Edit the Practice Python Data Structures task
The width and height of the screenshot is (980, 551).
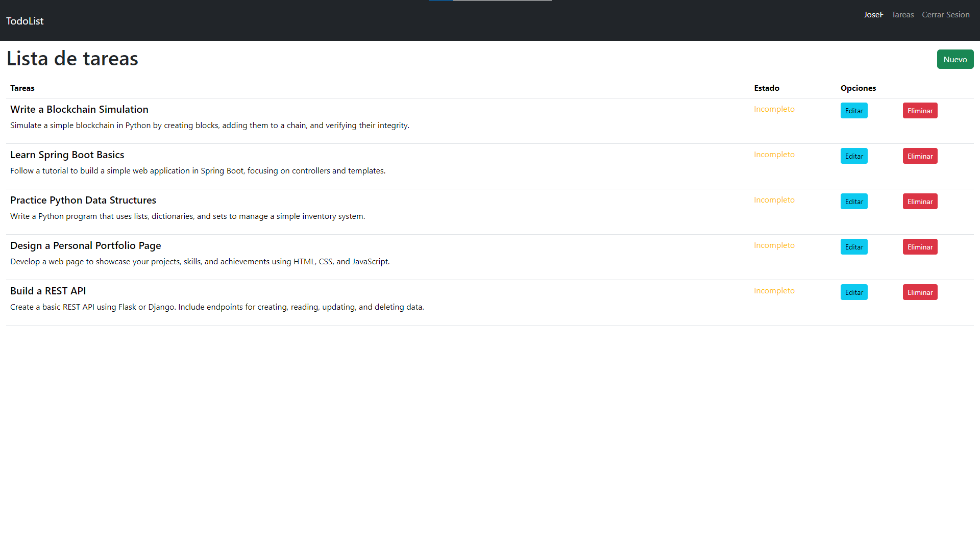(853, 201)
